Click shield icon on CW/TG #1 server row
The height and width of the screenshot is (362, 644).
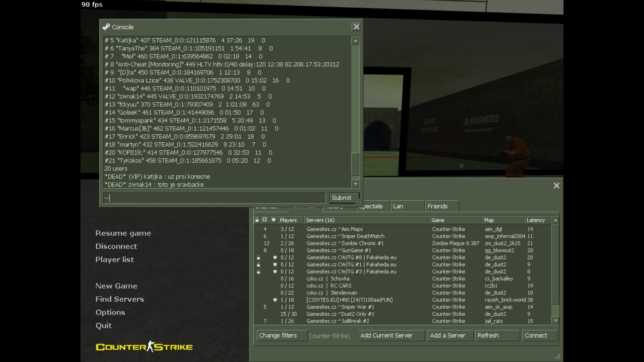(x=275, y=265)
